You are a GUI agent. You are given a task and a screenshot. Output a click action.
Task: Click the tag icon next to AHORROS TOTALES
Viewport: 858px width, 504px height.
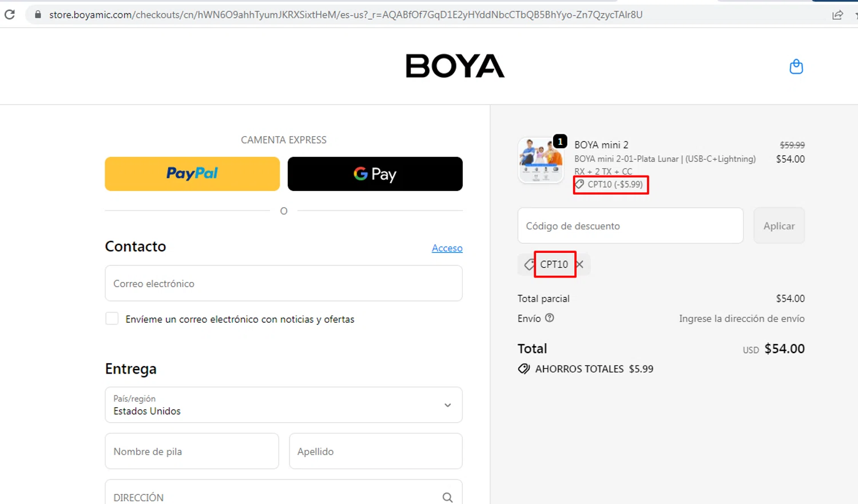[x=523, y=369]
